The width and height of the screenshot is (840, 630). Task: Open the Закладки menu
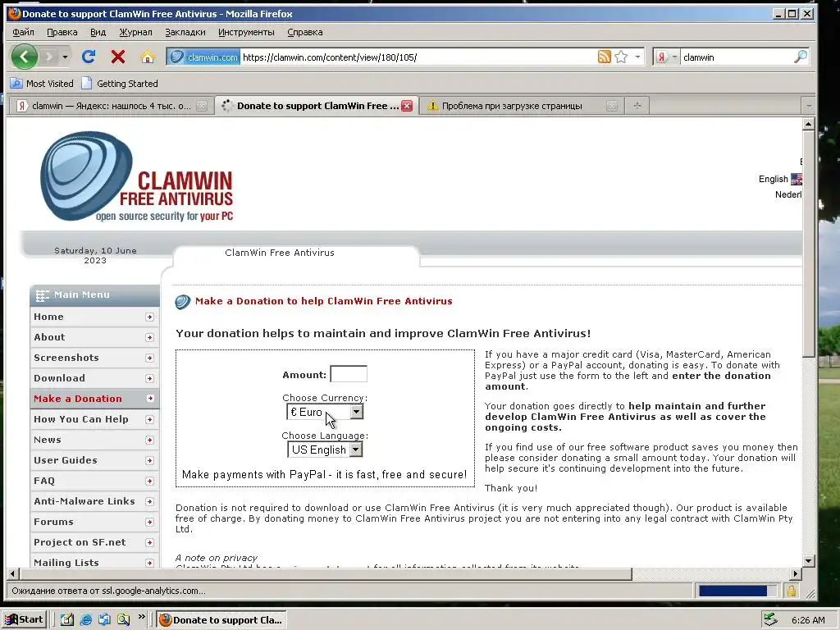(185, 32)
